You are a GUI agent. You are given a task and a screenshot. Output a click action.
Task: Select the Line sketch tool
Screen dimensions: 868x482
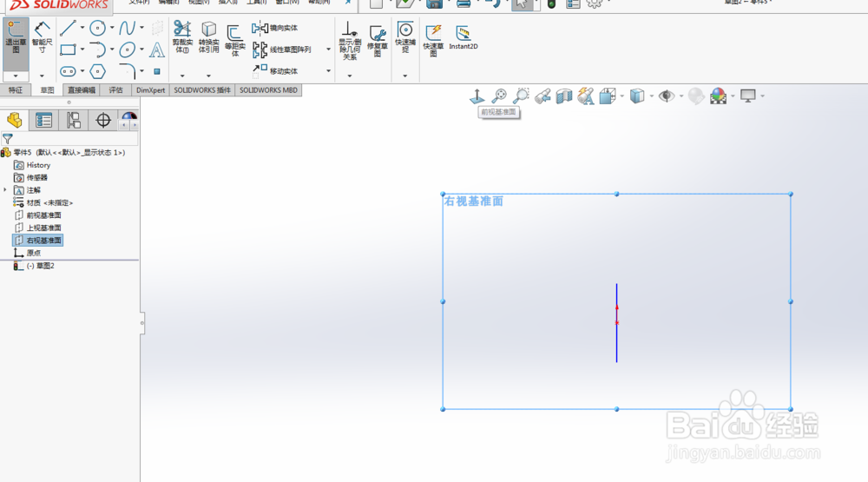point(68,28)
